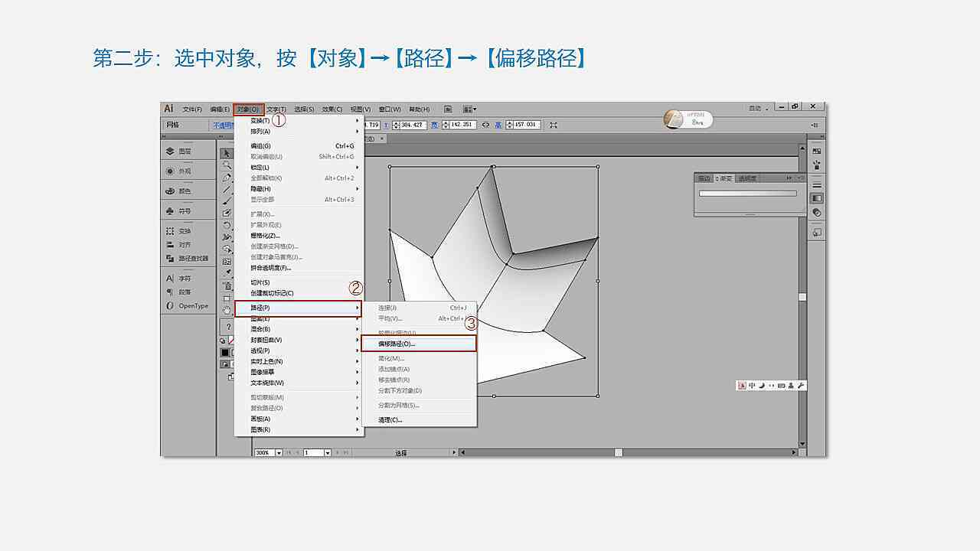Screen dimensions: 980x551
Task: Click the stroke lines icon in right dock
Action: [817, 185]
